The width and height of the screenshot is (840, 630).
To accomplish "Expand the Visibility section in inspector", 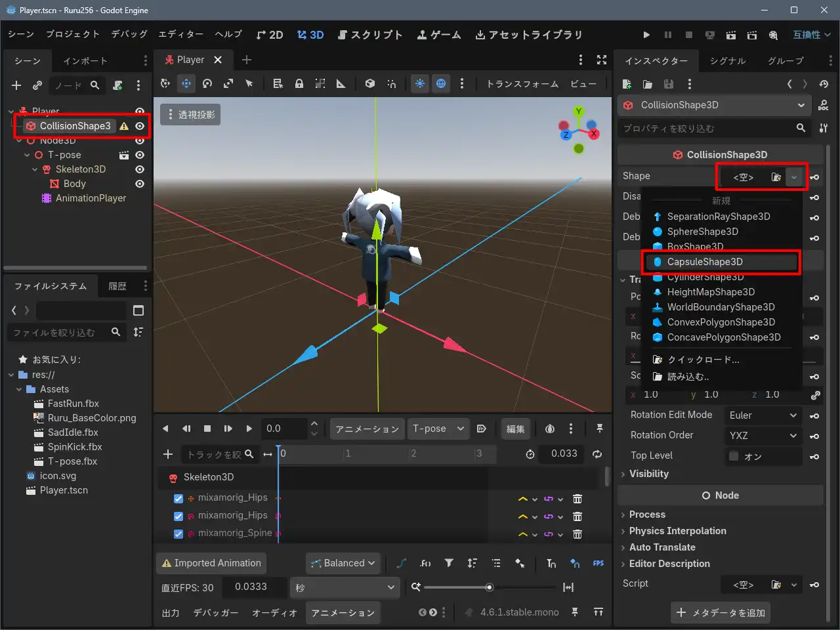I will [648, 474].
